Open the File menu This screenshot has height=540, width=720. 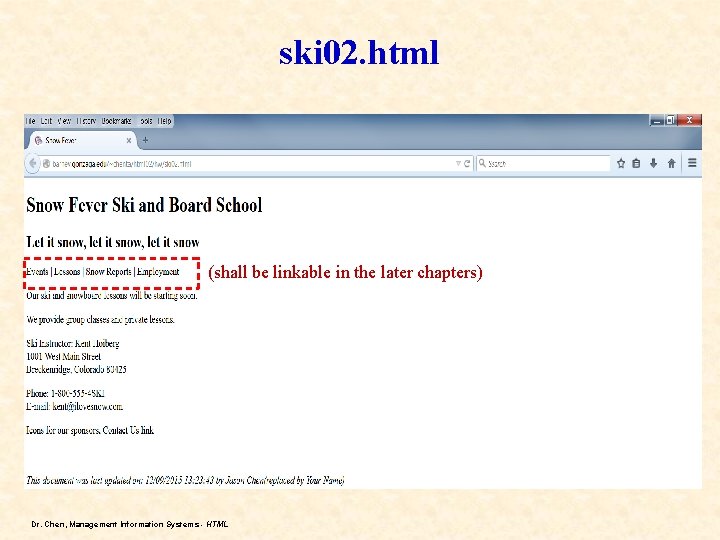(30, 121)
